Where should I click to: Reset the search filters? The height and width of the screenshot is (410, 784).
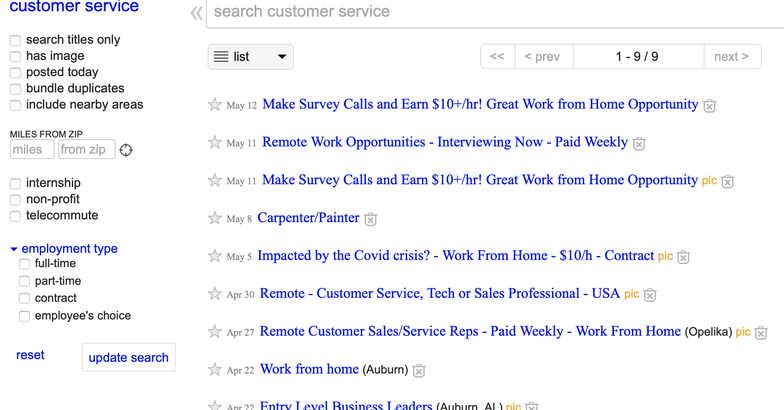(x=30, y=355)
